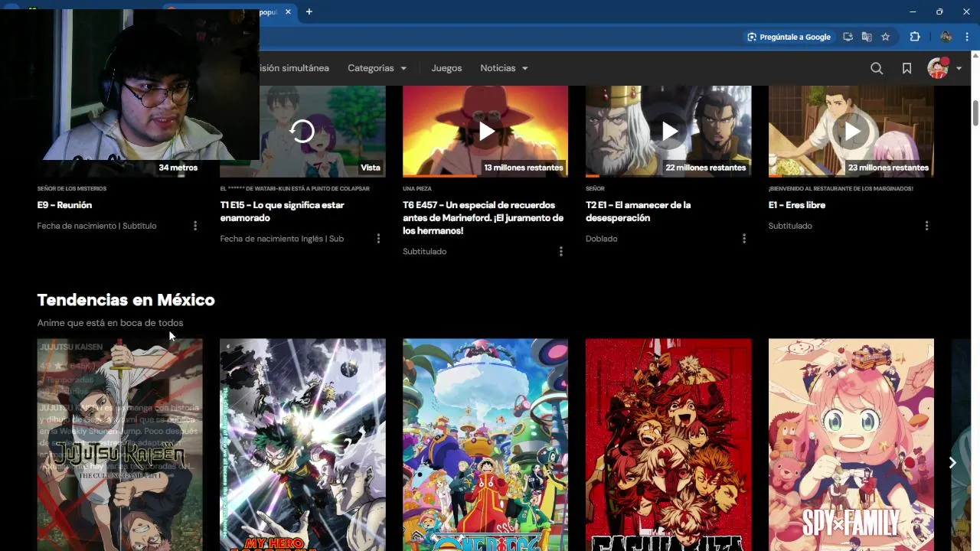Open the One Piece poster
The image size is (980, 551).
point(485,445)
